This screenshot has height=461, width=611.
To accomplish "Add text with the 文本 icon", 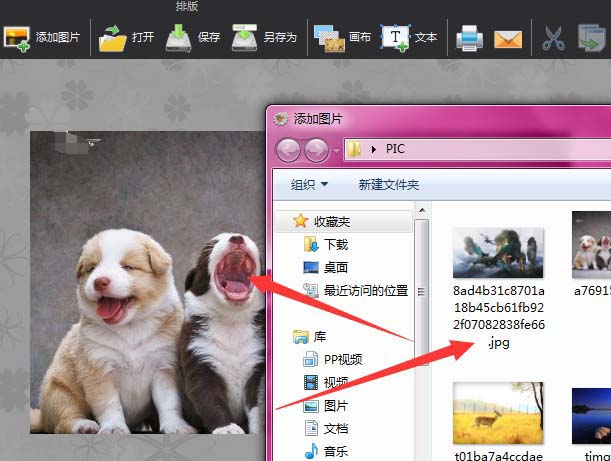I will coord(395,38).
